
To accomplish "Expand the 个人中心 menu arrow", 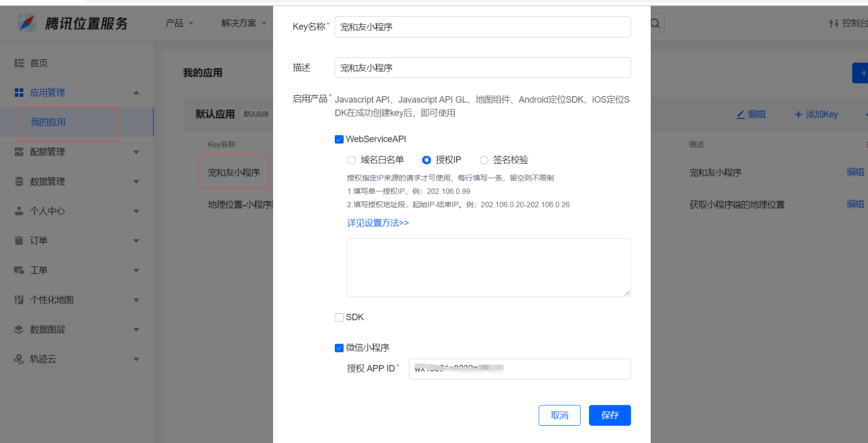I will [137, 211].
